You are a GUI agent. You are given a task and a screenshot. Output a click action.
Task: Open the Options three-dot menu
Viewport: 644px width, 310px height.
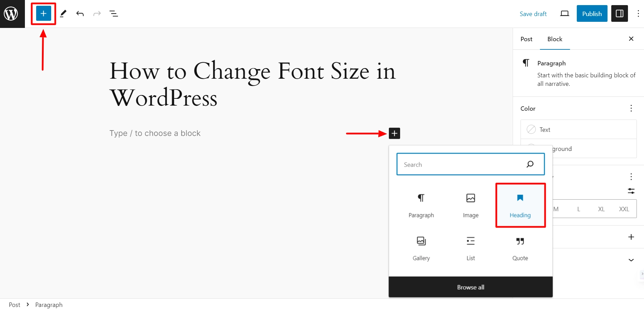click(x=638, y=14)
